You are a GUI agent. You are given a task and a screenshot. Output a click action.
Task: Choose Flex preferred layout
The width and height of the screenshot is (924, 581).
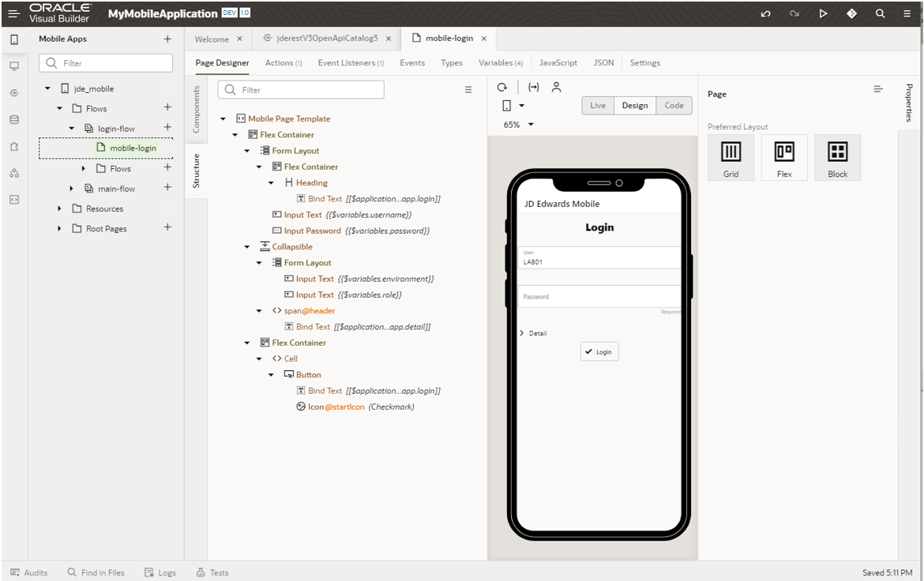coord(784,157)
